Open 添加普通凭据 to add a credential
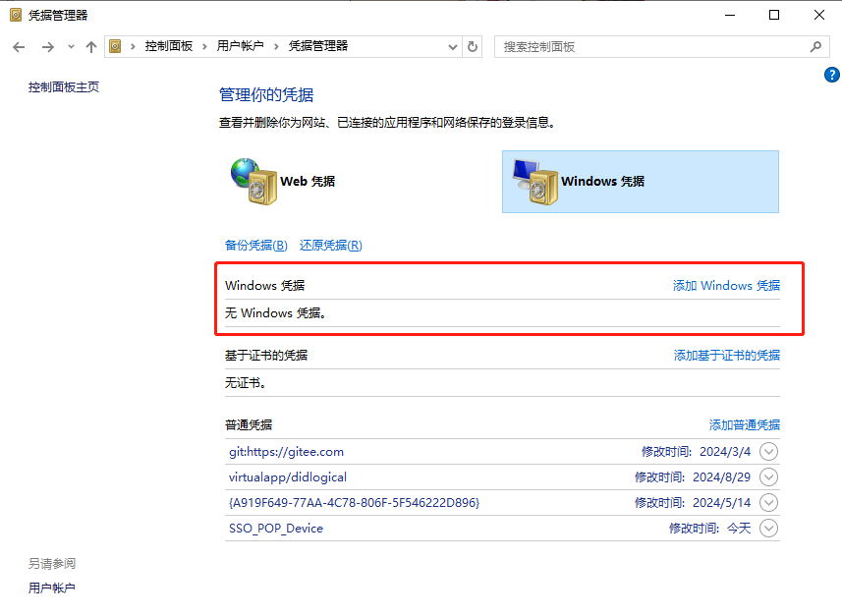842x616 pixels. 744,424
